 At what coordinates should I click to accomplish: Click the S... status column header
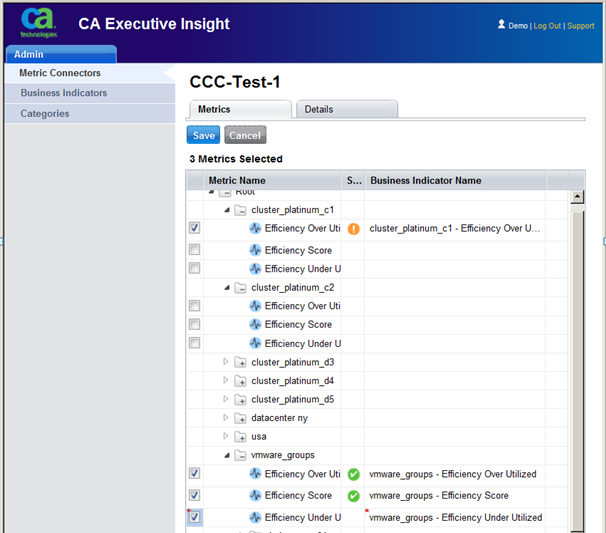[x=353, y=181]
